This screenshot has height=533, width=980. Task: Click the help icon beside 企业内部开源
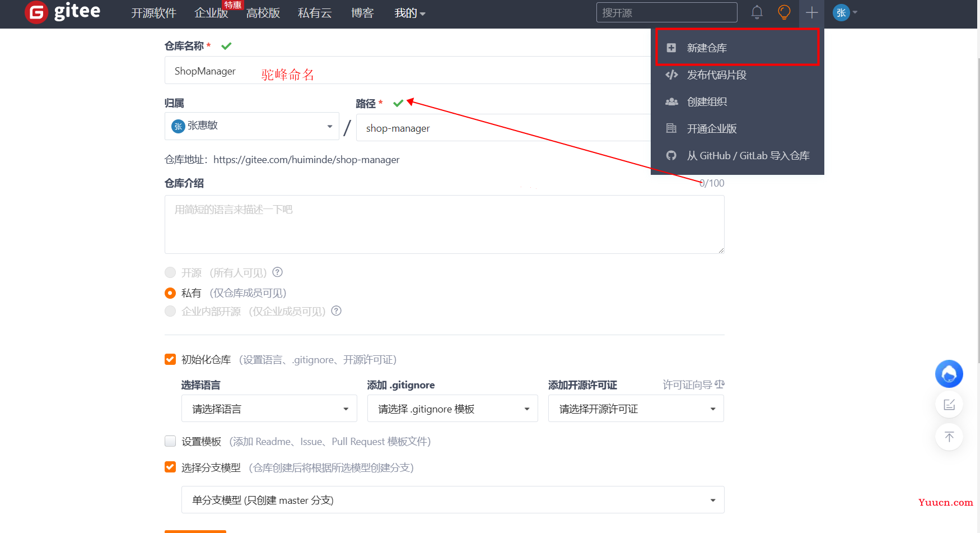click(x=336, y=311)
